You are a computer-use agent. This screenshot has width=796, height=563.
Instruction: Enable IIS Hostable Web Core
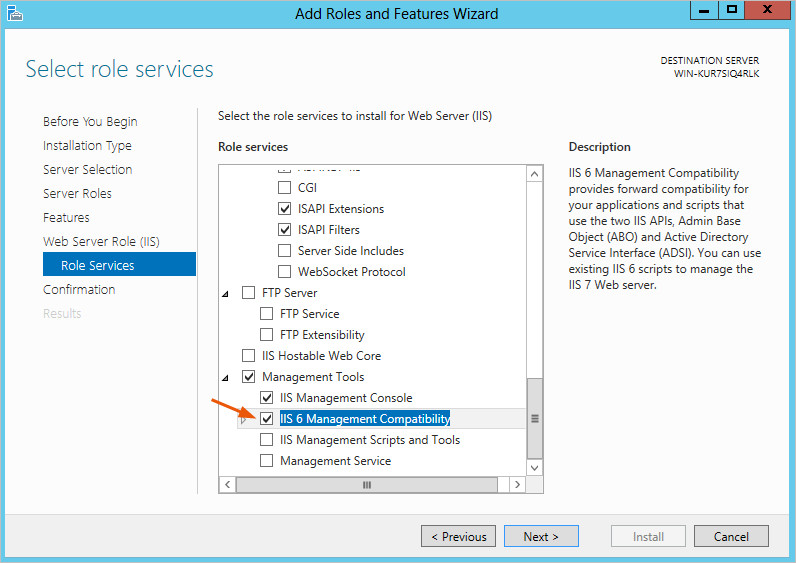tap(249, 356)
